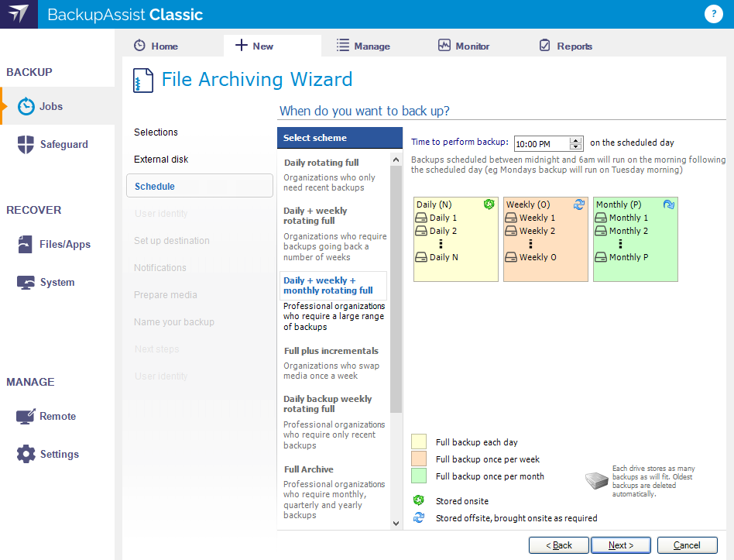Select the New tab

(x=273, y=46)
